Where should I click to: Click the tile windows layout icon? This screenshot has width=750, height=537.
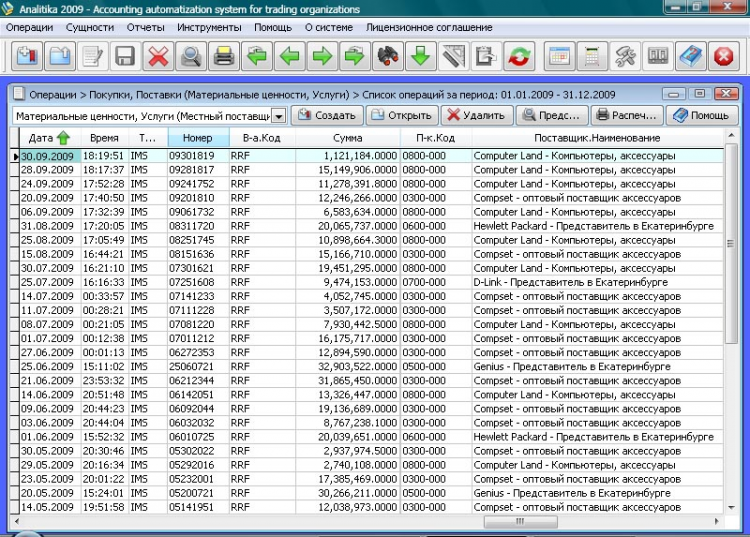pyautogui.click(x=658, y=56)
